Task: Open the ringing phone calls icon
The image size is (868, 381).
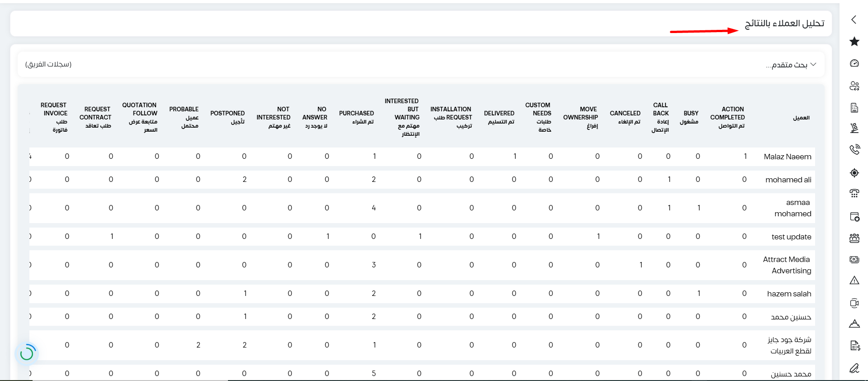Action: (854, 149)
